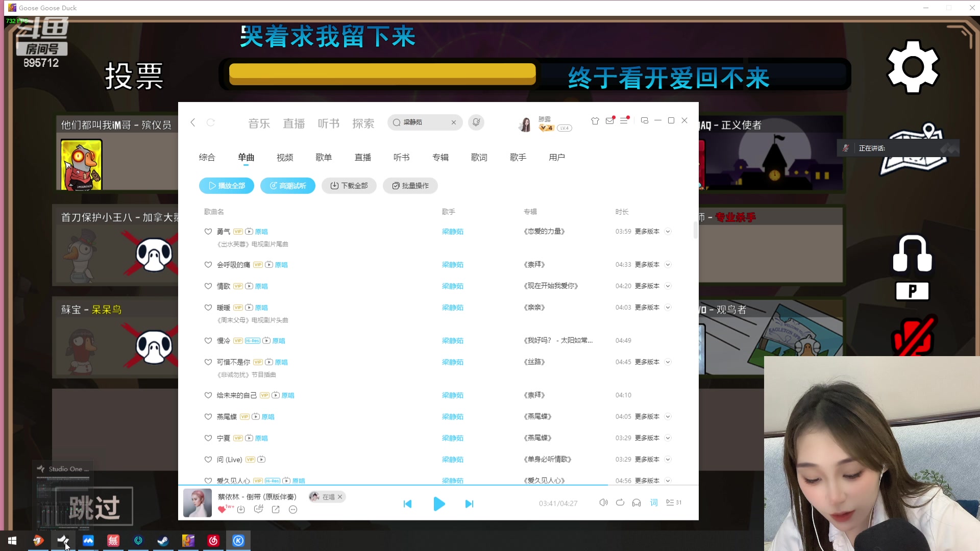This screenshot has width=980, height=551.
Task: Download the current song 倒带
Action: (241, 509)
